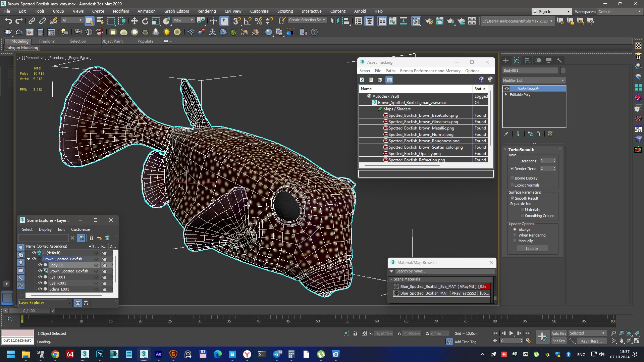This screenshot has height=362, width=644.
Task: Select the When Rendering update option
Action: click(x=515, y=235)
